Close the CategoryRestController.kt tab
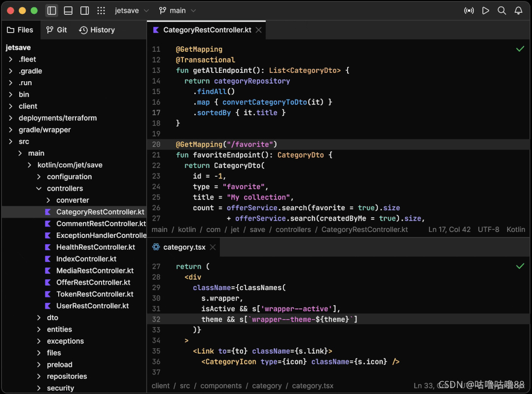The height and width of the screenshot is (394, 532). click(258, 30)
